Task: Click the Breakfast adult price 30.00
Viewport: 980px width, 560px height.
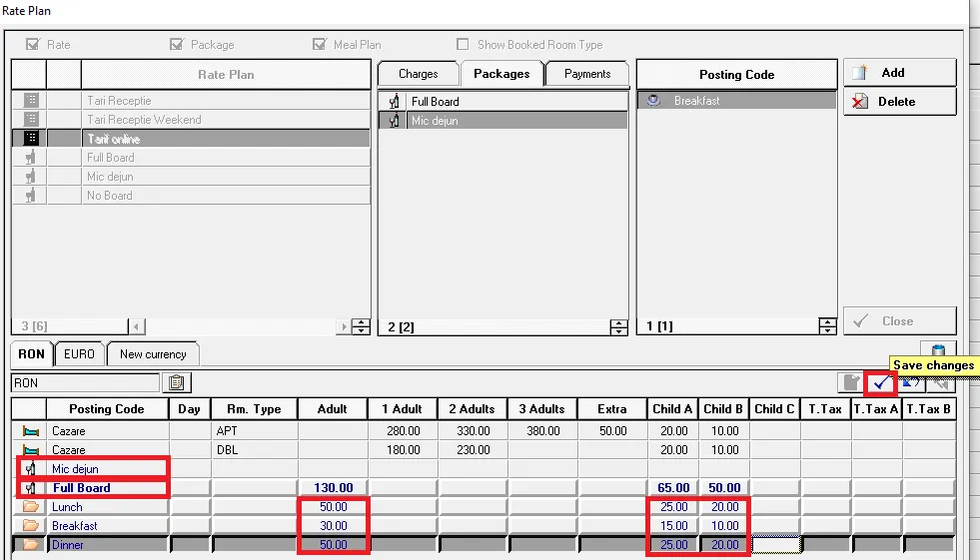Action: pos(333,526)
